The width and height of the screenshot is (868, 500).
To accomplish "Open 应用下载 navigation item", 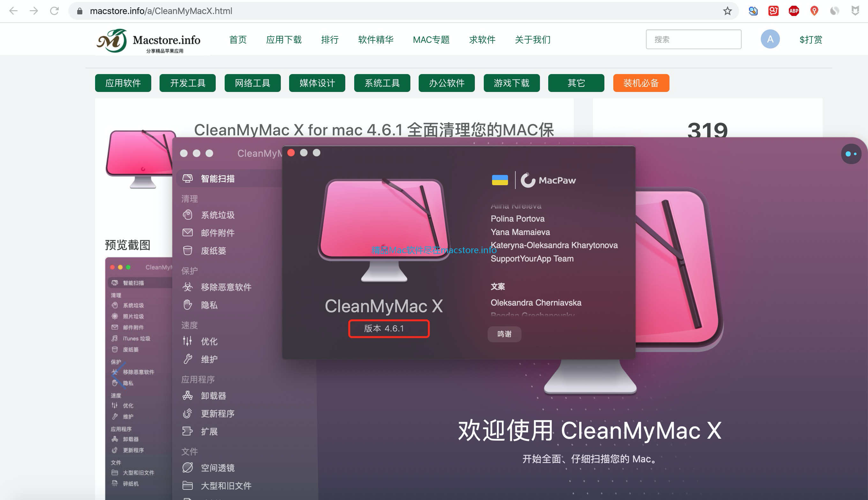I will pos(284,40).
